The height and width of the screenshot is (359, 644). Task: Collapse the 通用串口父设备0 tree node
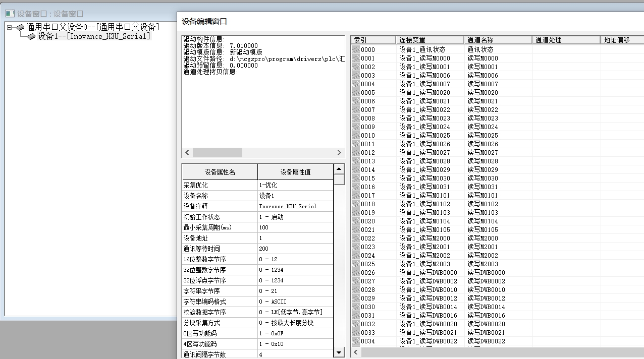click(x=10, y=27)
